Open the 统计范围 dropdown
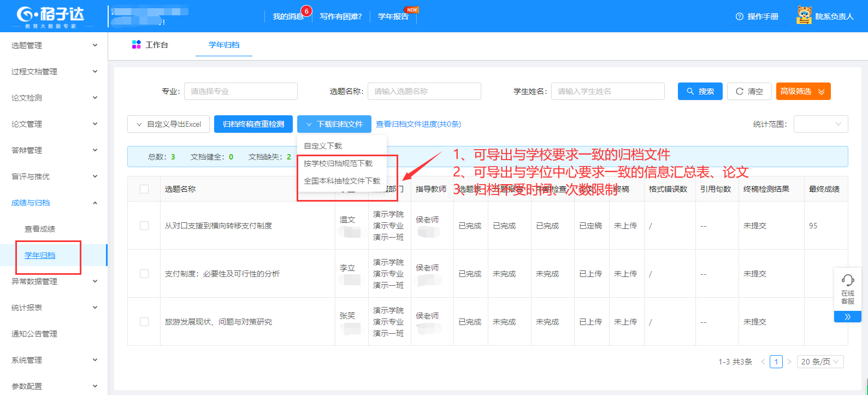 820,124
